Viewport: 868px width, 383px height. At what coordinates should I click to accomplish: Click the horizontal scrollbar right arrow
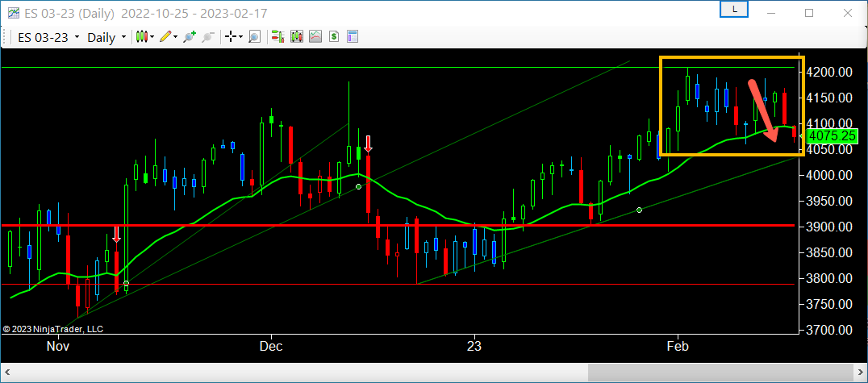click(860, 372)
